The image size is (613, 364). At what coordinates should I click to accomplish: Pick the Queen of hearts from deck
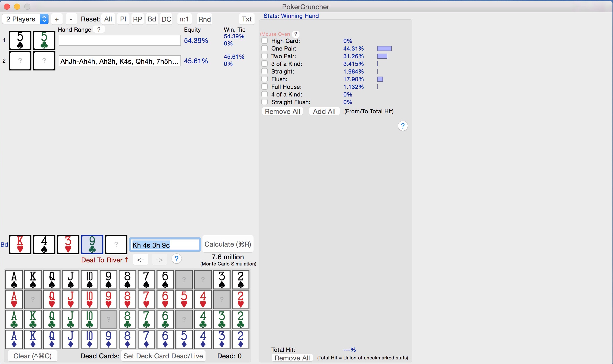tap(52, 299)
